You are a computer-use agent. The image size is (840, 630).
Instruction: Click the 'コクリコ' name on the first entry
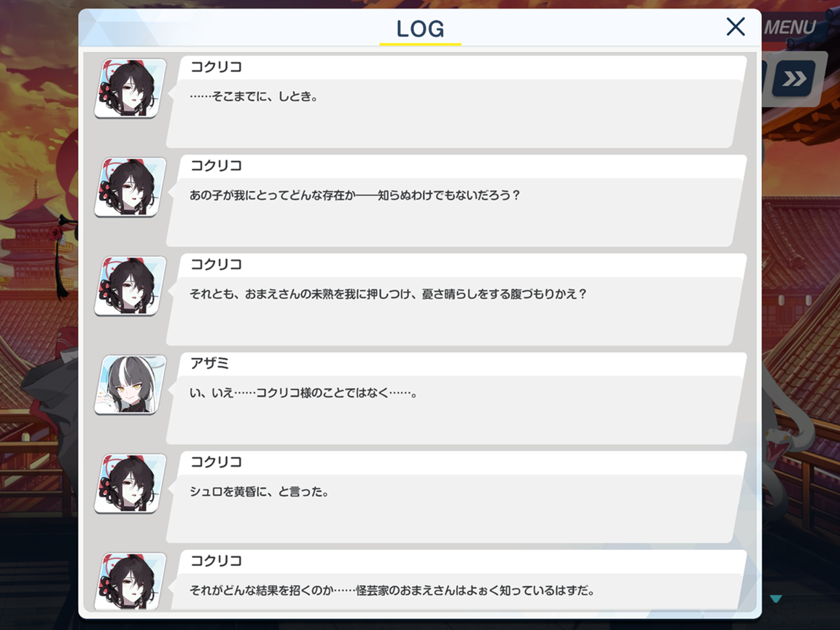tap(217, 67)
